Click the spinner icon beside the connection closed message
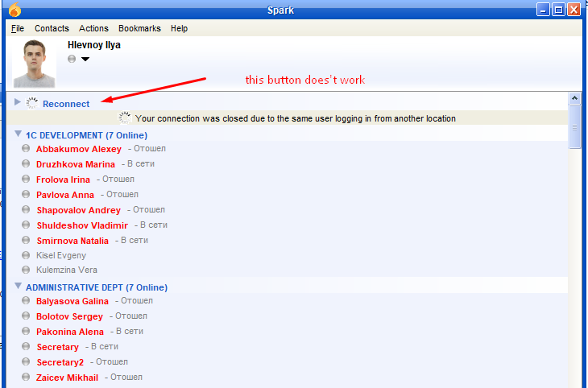The height and width of the screenshot is (388, 588). [125, 118]
